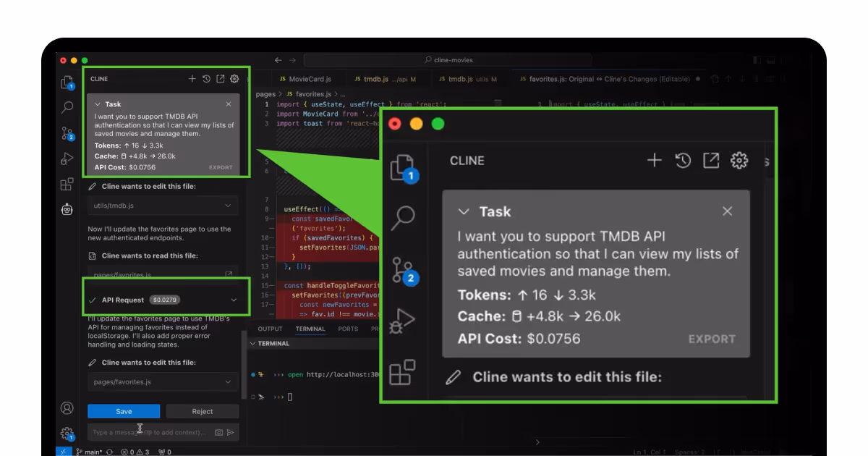Attach an image with the camera icon
868x456 pixels.
218,432
